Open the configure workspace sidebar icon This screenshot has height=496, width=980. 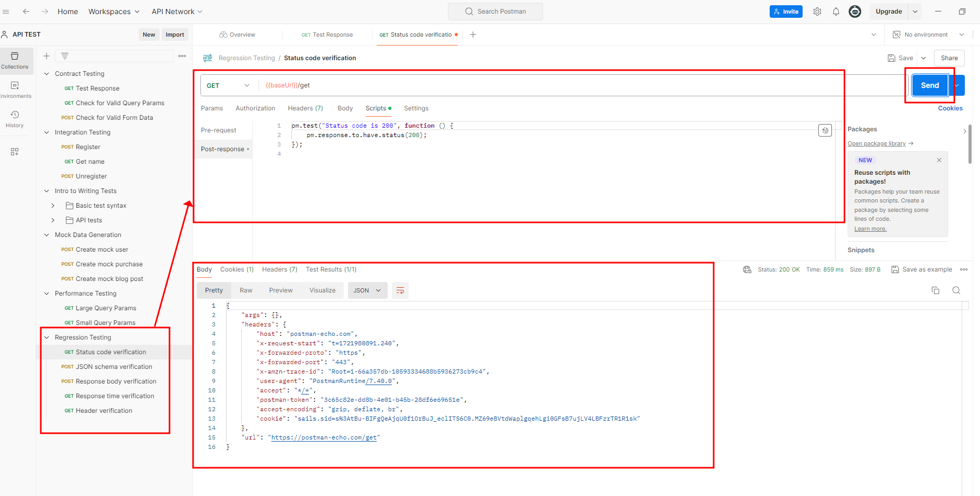15,152
